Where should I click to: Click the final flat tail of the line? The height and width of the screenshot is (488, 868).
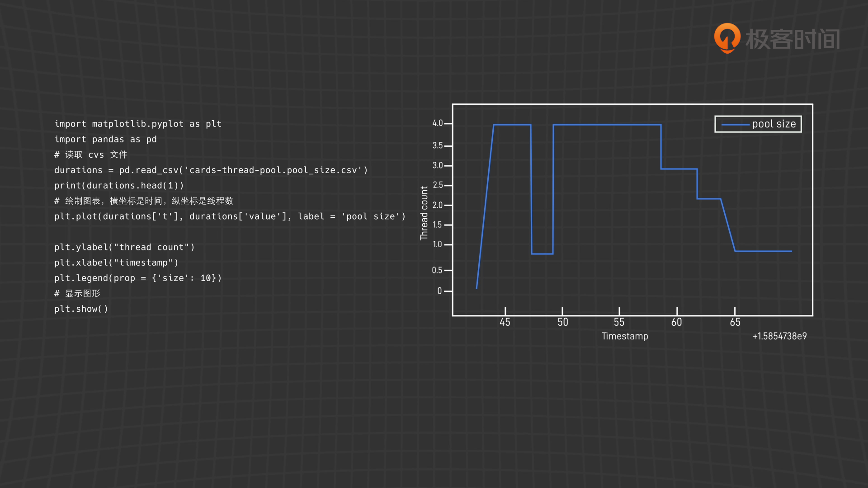(x=763, y=251)
